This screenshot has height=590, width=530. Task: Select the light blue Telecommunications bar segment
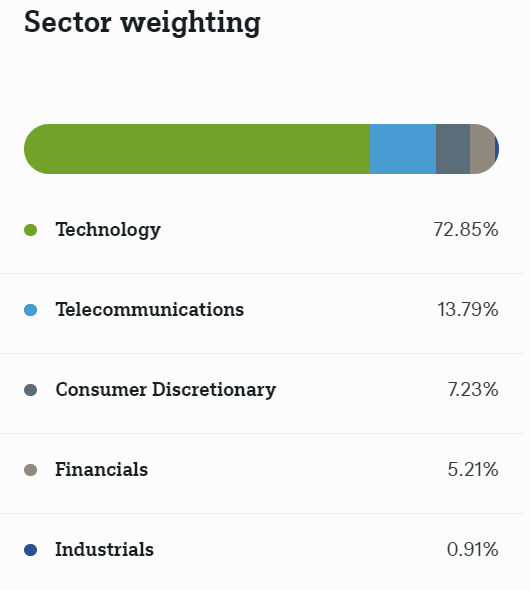click(x=403, y=149)
